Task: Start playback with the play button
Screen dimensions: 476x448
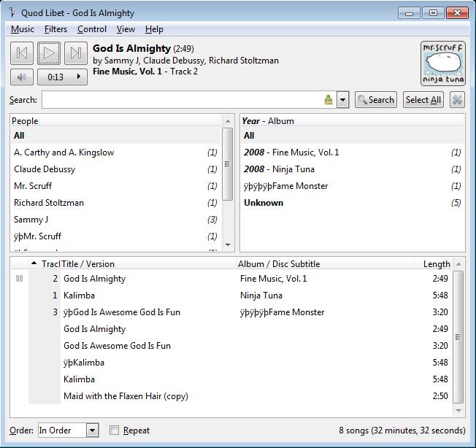Action: coord(49,53)
